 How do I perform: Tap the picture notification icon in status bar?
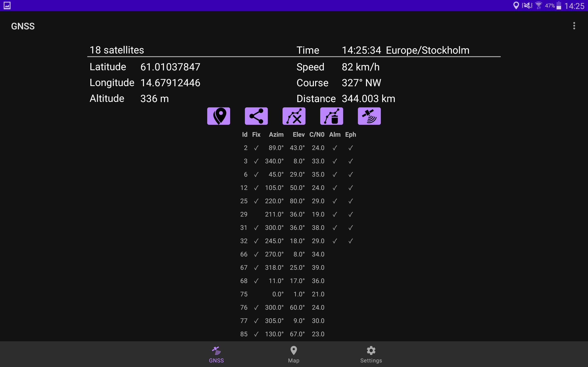[x=7, y=5]
